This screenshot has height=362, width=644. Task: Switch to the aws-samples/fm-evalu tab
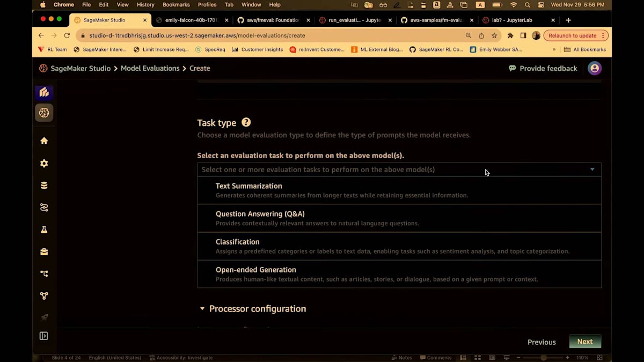(436, 20)
